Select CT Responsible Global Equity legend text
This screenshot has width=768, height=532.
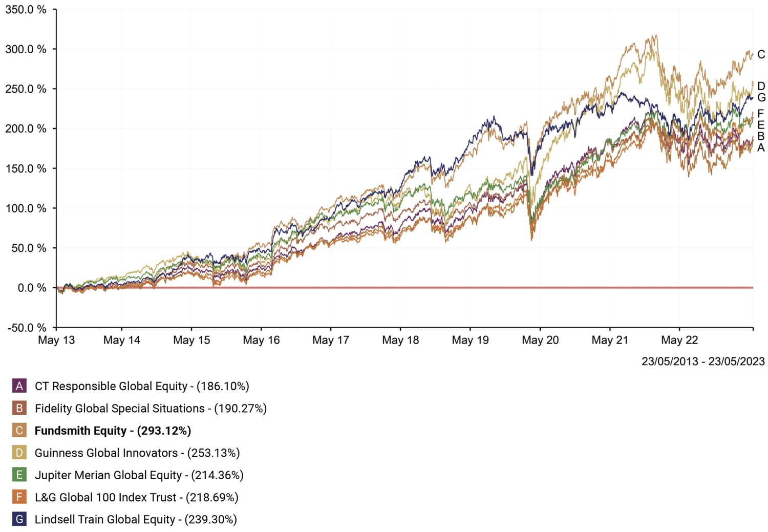142,386
